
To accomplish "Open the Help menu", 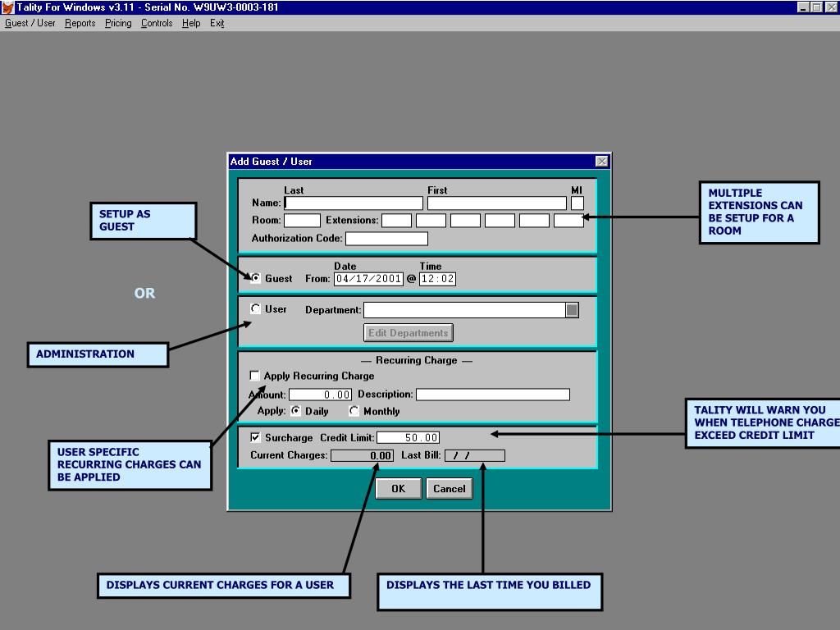I will click(190, 23).
